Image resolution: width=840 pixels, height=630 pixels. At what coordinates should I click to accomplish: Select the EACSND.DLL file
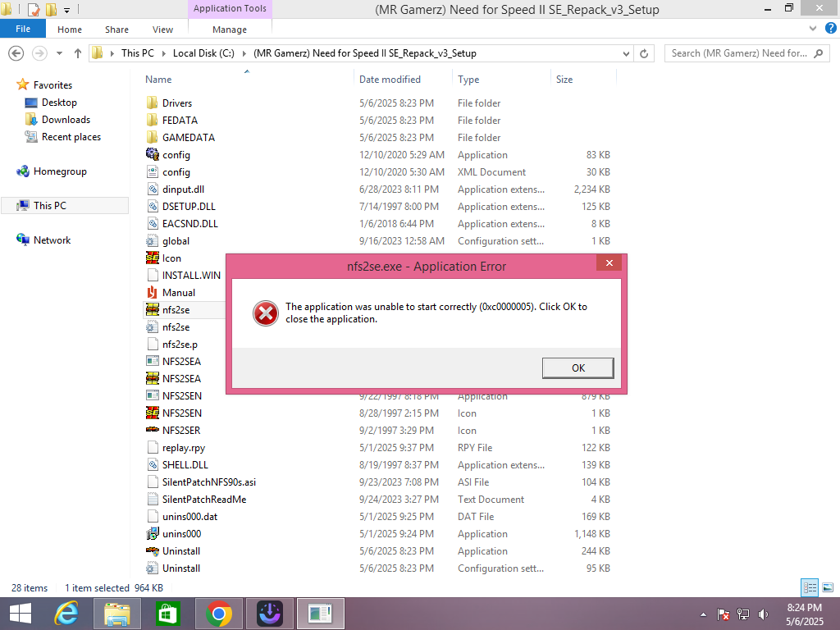pos(189,223)
